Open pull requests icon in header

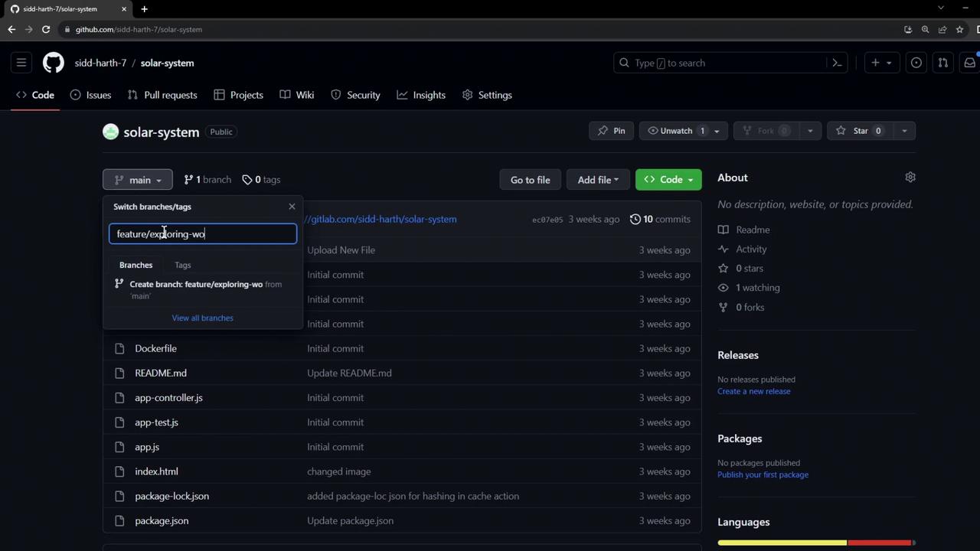[943, 63]
